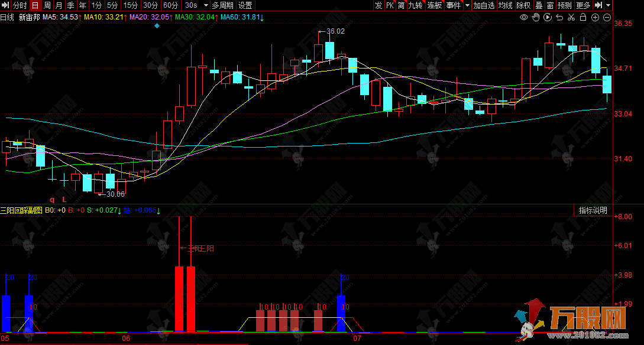Screen dimensions: 644x345
Task: Click the left collapse arrow icon at top-left
Action: (x=5, y=5)
